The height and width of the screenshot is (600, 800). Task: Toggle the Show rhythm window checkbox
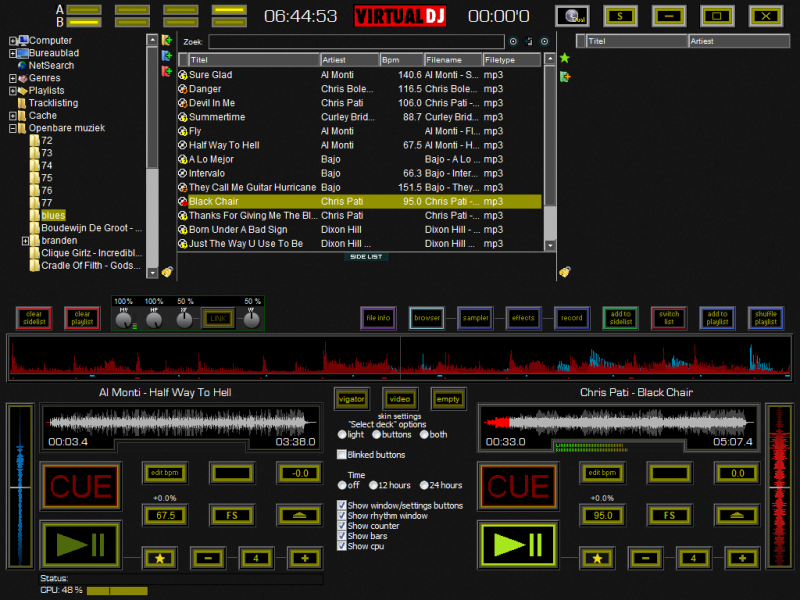click(x=342, y=515)
